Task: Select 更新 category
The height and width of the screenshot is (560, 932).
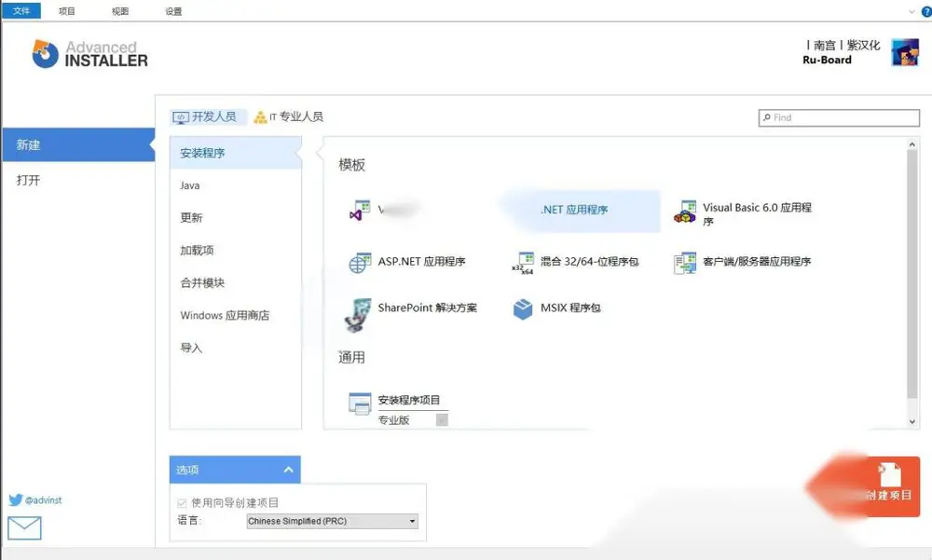Action: [236, 218]
